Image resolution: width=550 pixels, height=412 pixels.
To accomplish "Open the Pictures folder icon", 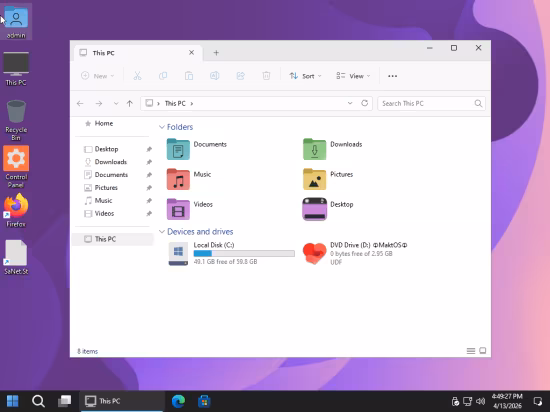I will (x=314, y=179).
